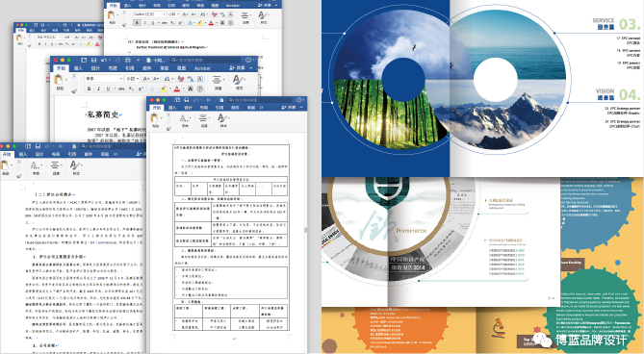Click search field in table document window title bar
Viewport: 644px width, 354px height.
[x=260, y=100]
